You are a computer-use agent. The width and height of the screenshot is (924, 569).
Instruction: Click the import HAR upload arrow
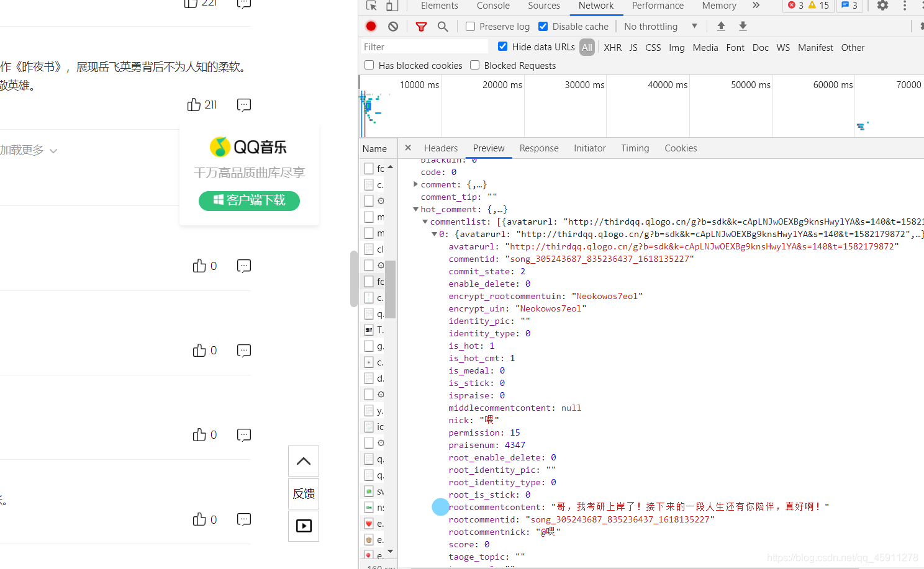click(721, 26)
